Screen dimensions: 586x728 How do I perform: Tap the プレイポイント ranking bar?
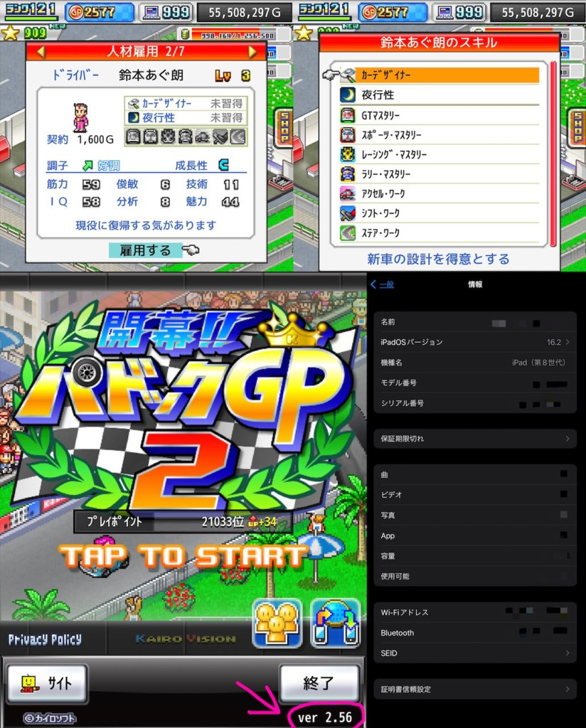(x=183, y=522)
